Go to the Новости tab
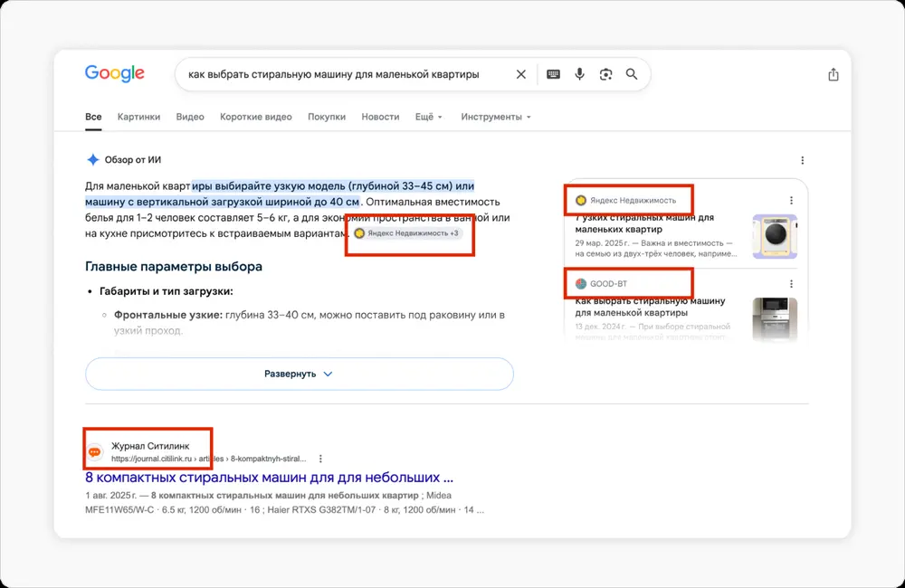Image resolution: width=905 pixels, height=588 pixels. point(380,117)
